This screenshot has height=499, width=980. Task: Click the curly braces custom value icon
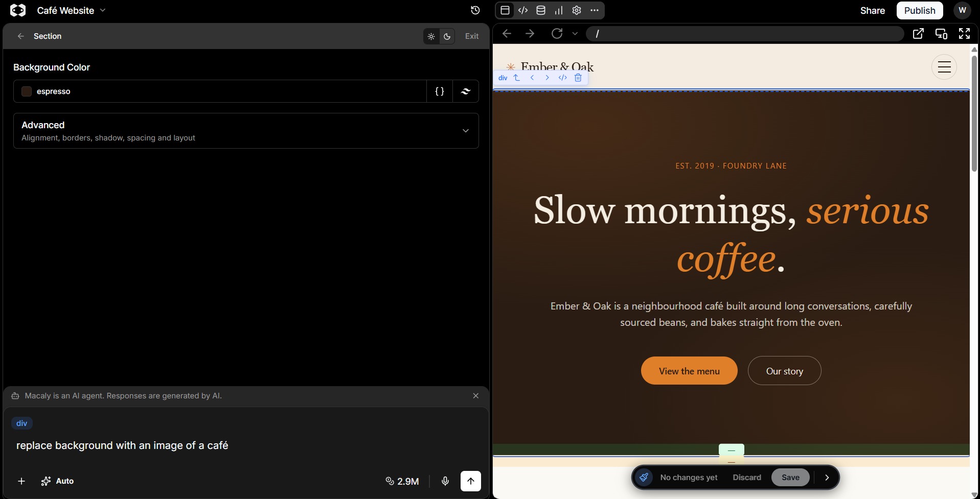tap(440, 91)
